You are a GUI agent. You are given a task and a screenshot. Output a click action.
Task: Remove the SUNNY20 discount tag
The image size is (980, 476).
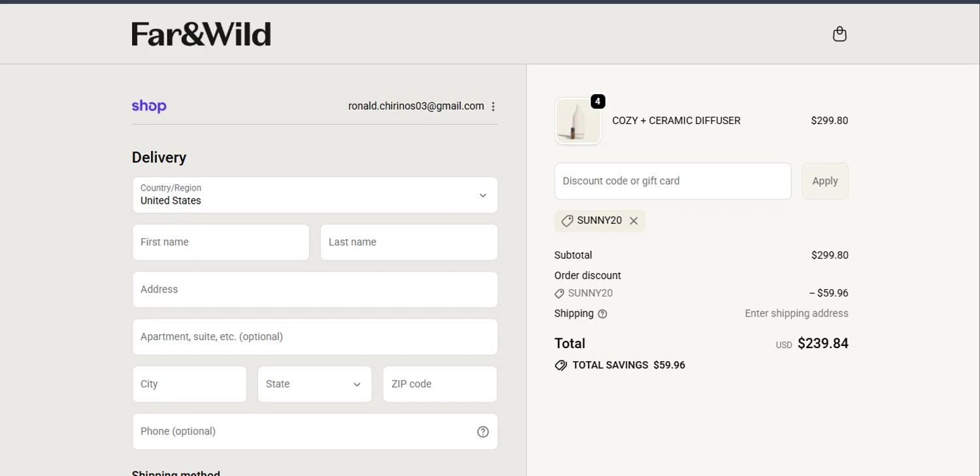pyautogui.click(x=634, y=221)
